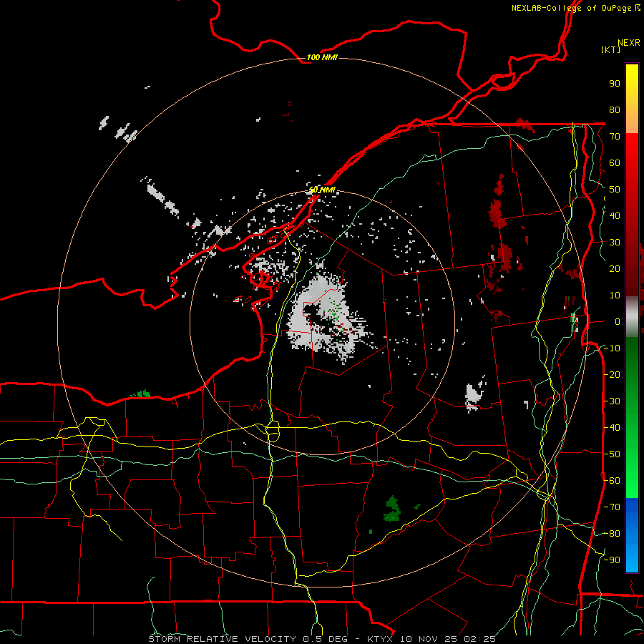Viewport: 644px width, 644px height.
Task: Pick the -50 knot scale value
Action: [612, 454]
